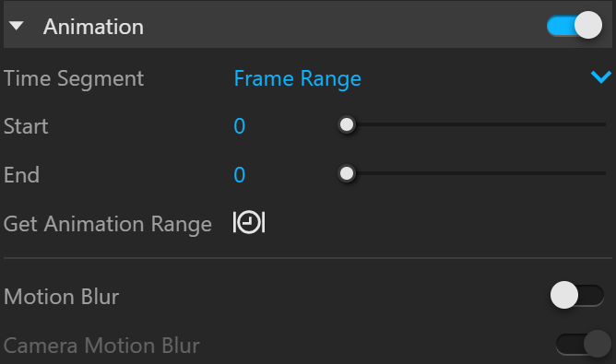Click the Get Animation Range clock icon
The width and height of the screenshot is (616, 364).
click(249, 223)
